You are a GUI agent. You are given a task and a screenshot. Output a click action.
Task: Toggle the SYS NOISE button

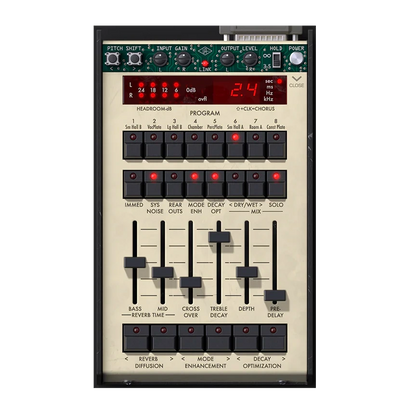click(154, 184)
